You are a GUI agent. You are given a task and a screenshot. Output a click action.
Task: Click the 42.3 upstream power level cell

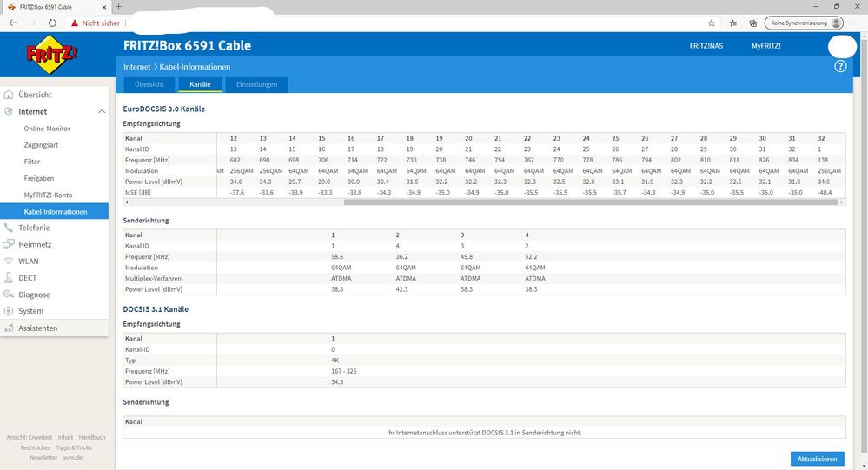(x=402, y=289)
